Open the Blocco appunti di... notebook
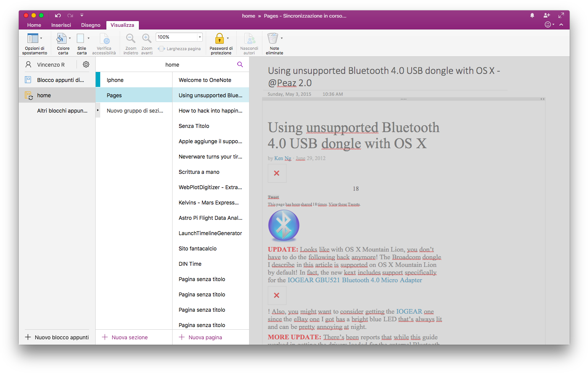Screen dimensions: 588x373 [57, 80]
